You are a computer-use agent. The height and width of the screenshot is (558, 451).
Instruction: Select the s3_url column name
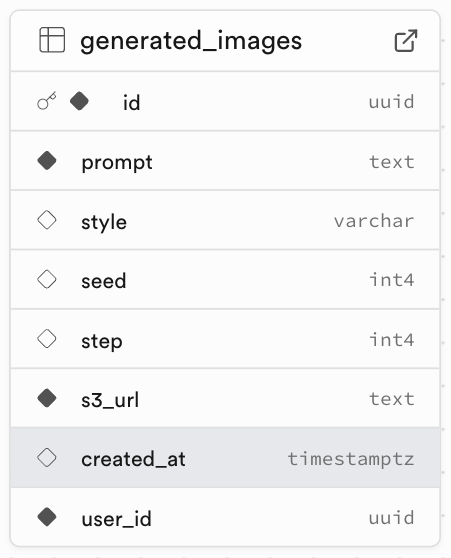110,400
